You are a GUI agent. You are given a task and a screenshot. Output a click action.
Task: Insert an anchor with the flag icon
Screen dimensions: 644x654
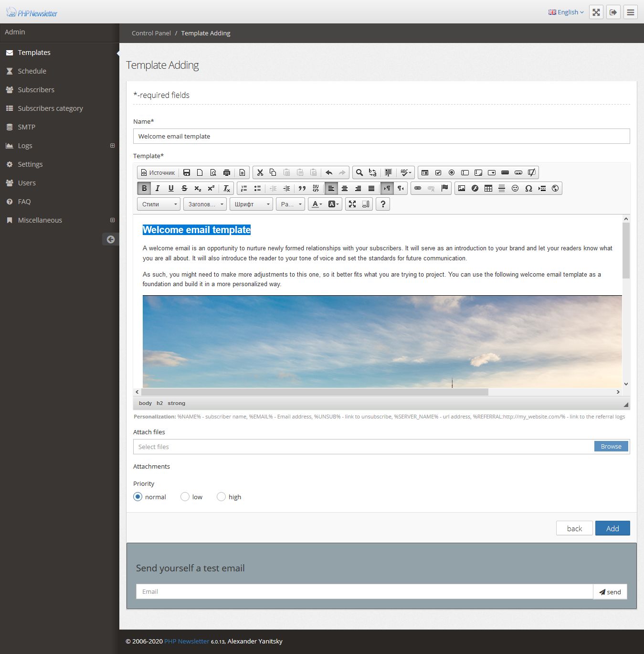tap(444, 188)
